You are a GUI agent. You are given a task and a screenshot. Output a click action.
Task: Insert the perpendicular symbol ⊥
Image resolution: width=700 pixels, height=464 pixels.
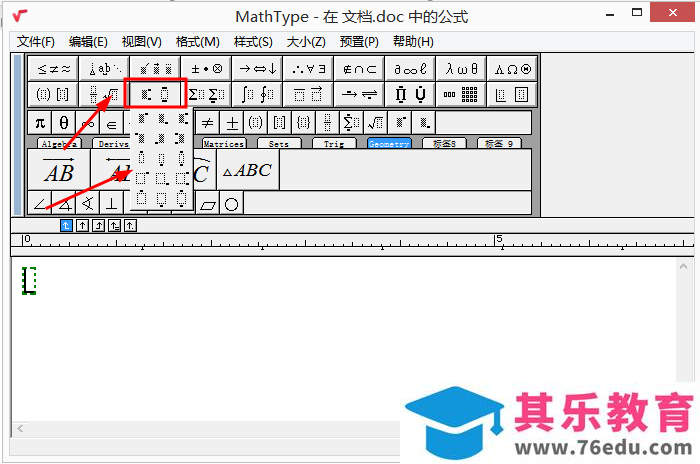tap(112, 203)
